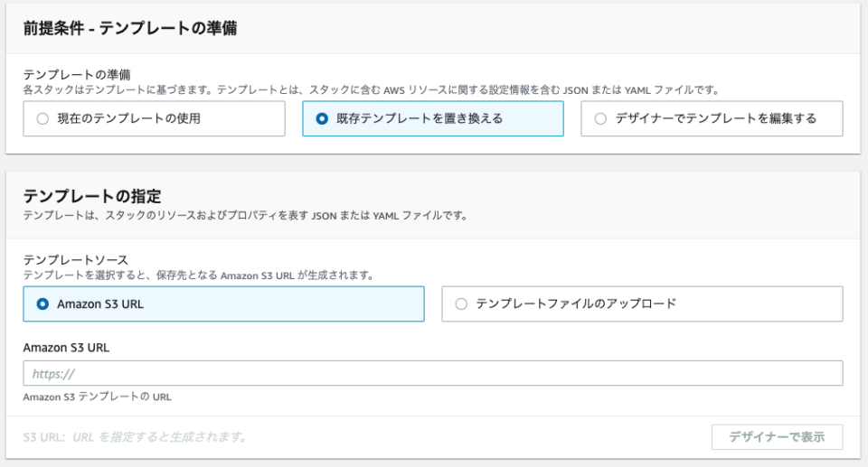Viewport: 868px width, 467px height.
Task: Click the テンプレートの指定 section heading
Action: 92,196
